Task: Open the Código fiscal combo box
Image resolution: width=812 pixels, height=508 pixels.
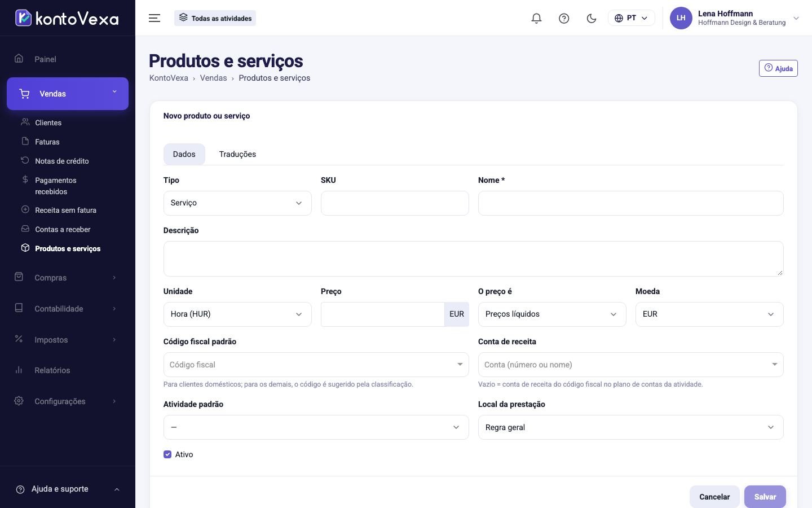Action: point(316,365)
